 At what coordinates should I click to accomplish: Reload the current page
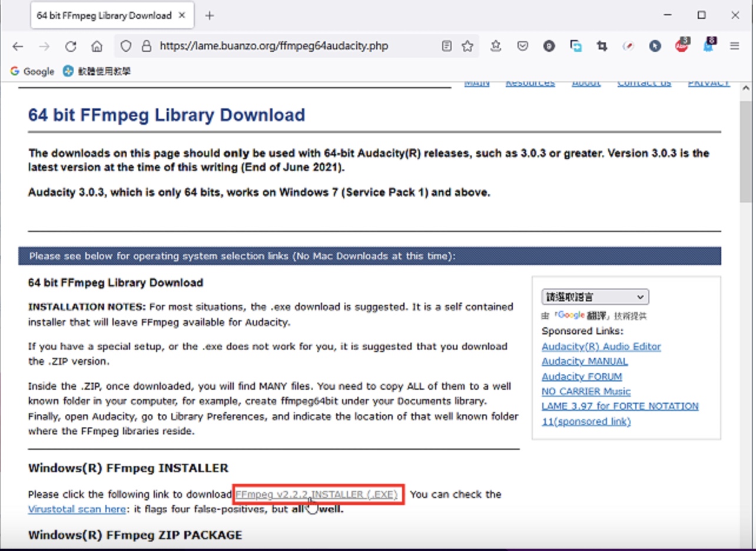coord(71,47)
